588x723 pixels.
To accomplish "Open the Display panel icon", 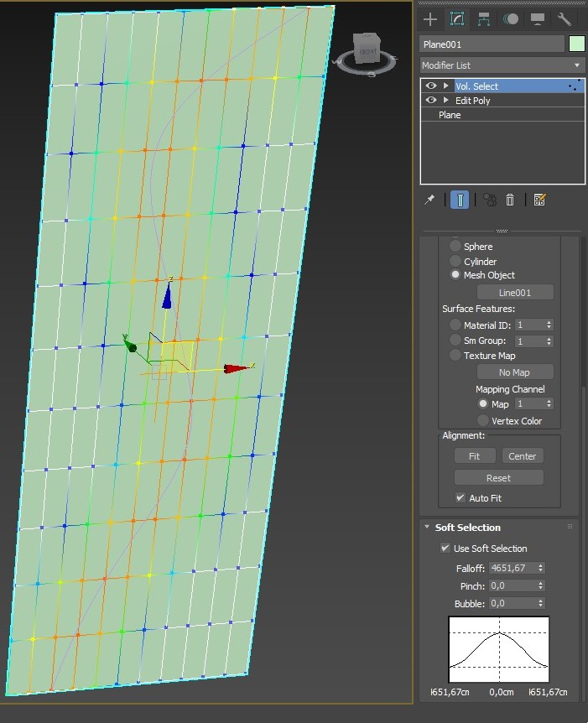I will click(538, 18).
